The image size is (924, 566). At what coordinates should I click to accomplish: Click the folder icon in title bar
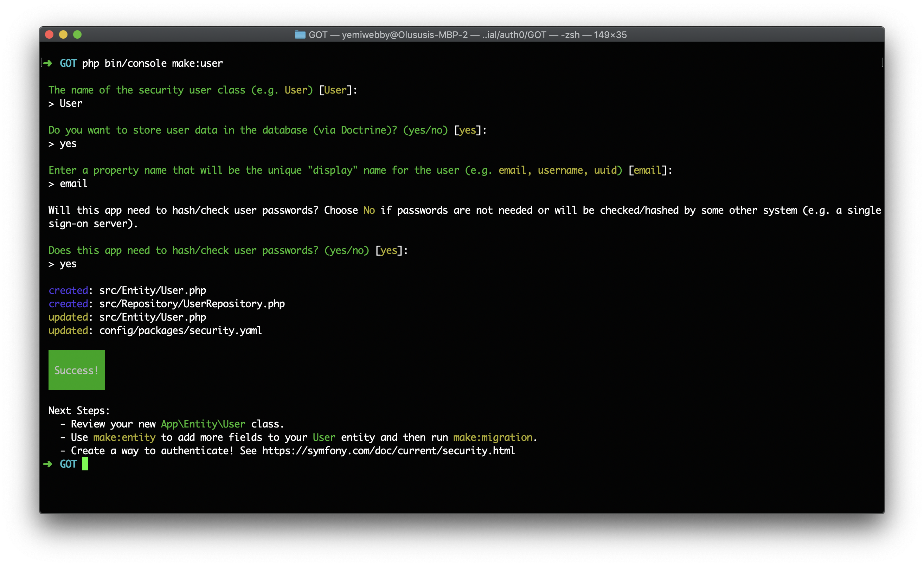coord(300,35)
